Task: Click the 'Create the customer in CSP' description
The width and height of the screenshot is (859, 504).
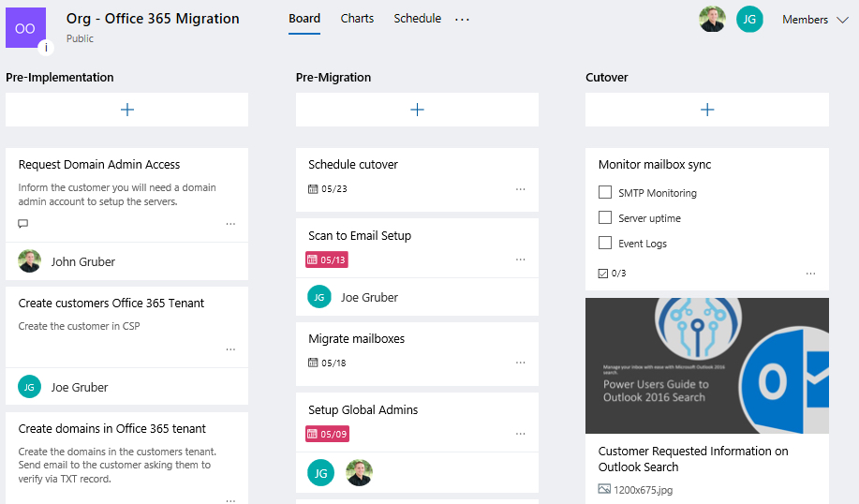Action: [x=79, y=326]
